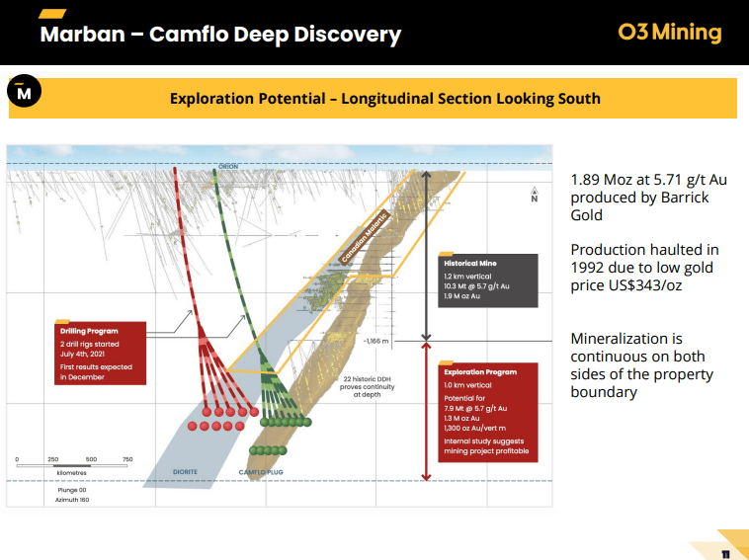The image size is (749, 560).
Task: Click the O3 Mining logo
Action: 670,33
